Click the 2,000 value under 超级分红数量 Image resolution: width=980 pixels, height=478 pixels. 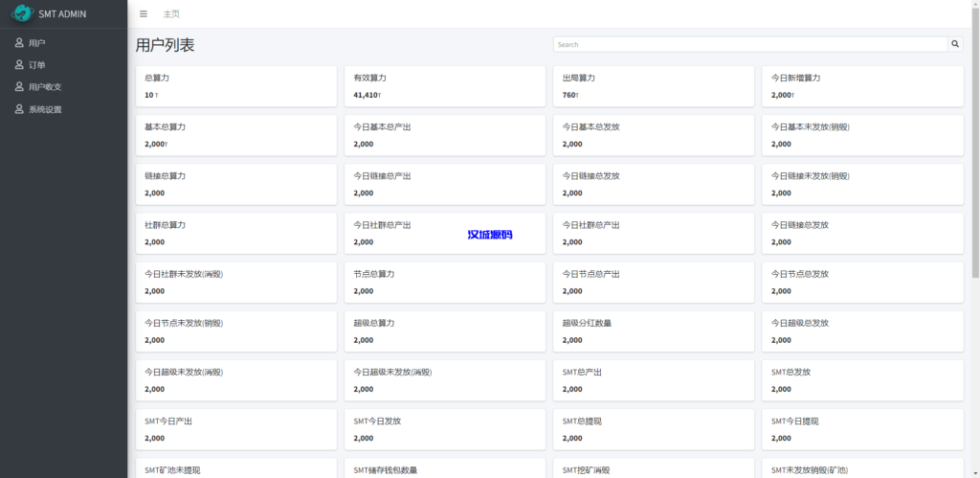tap(572, 340)
